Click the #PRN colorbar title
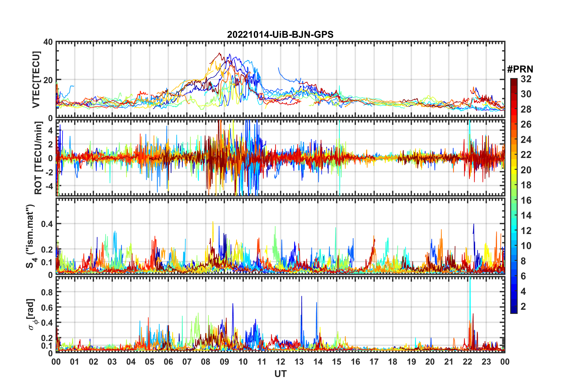 [x=520, y=69]
